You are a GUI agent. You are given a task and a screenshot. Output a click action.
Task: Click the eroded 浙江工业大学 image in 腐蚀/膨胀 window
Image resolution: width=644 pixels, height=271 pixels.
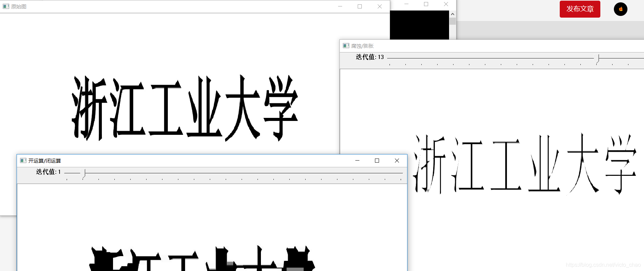[525, 164]
